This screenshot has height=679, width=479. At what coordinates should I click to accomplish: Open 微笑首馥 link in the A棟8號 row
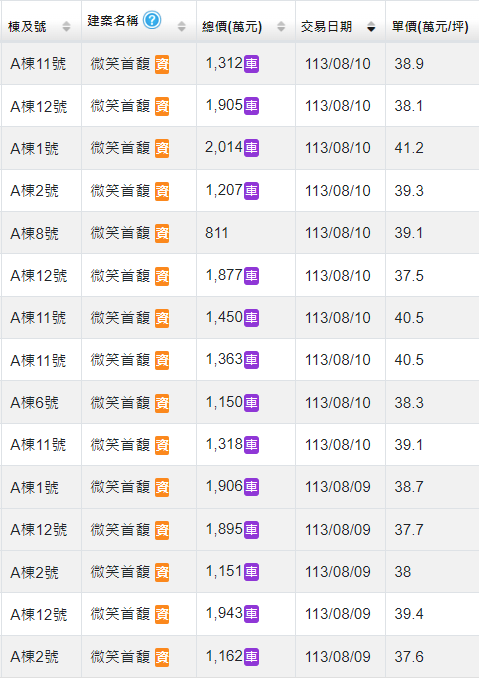120,233
